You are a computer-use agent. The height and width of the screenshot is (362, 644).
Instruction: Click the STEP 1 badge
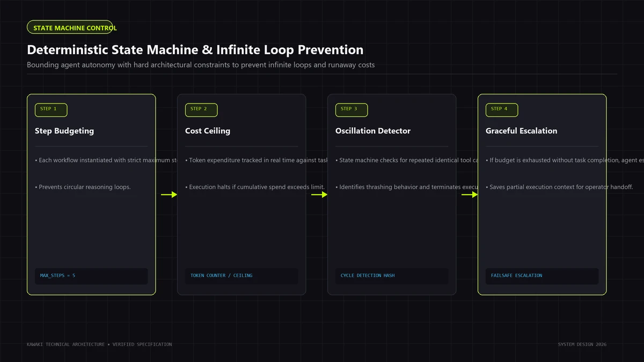tap(51, 110)
